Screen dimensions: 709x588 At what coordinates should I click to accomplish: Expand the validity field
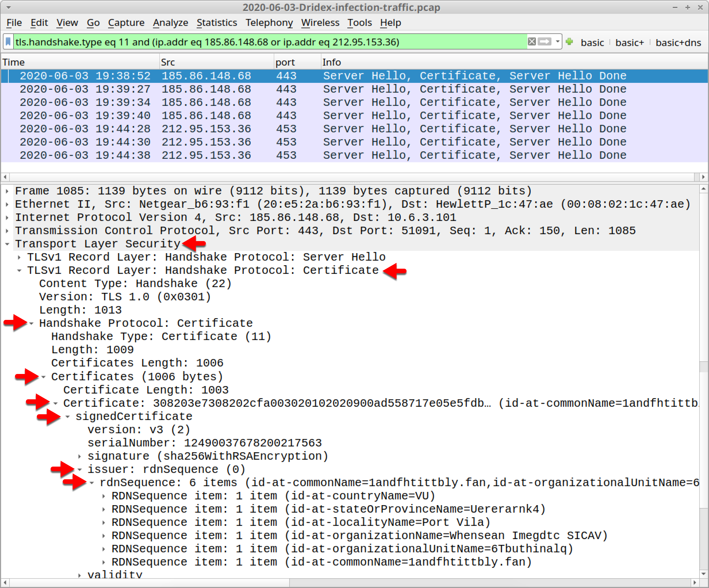(79, 574)
